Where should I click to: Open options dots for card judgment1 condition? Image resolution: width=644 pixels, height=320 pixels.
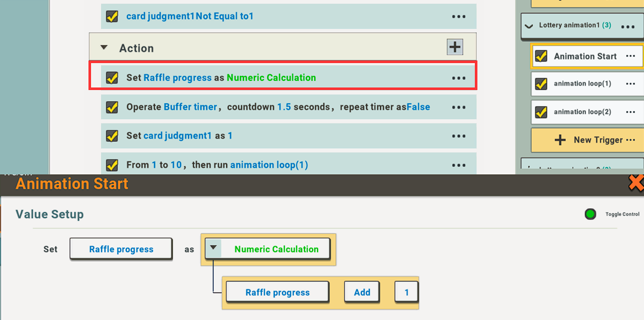point(459,17)
